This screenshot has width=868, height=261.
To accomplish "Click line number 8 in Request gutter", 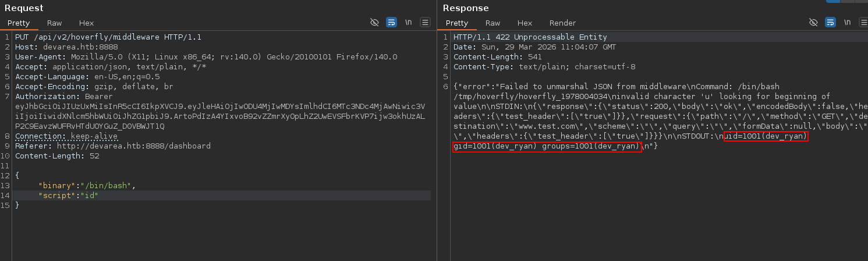I will pyautogui.click(x=8, y=136).
